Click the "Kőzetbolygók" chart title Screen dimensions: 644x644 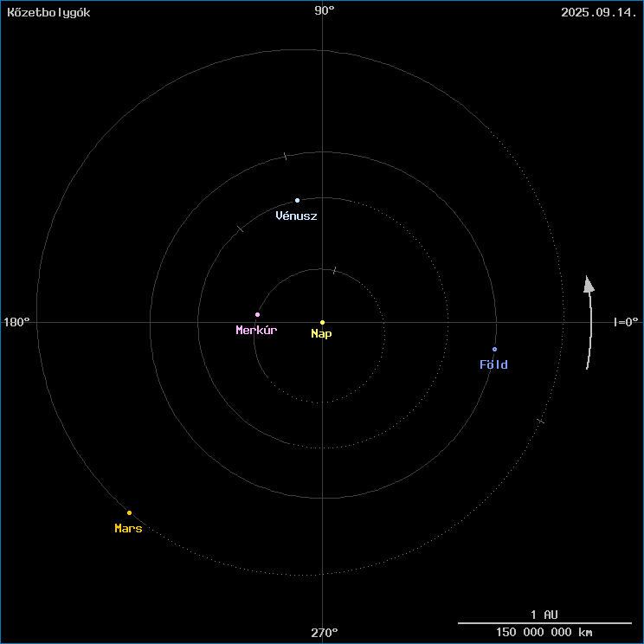[x=48, y=12]
